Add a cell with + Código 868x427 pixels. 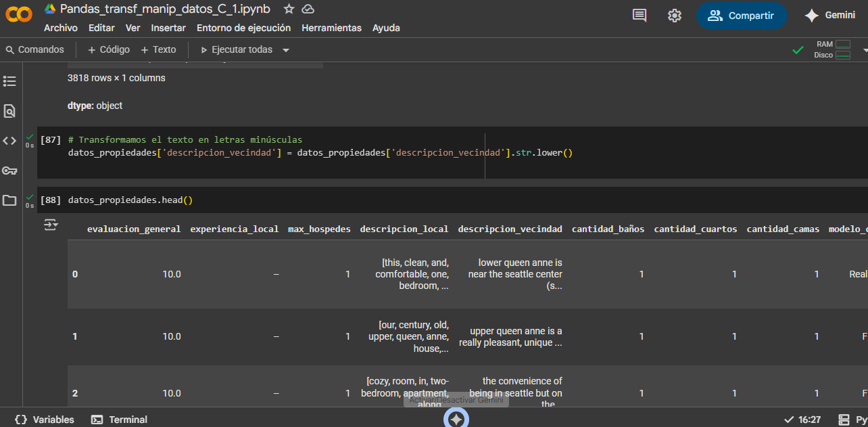[x=108, y=49]
